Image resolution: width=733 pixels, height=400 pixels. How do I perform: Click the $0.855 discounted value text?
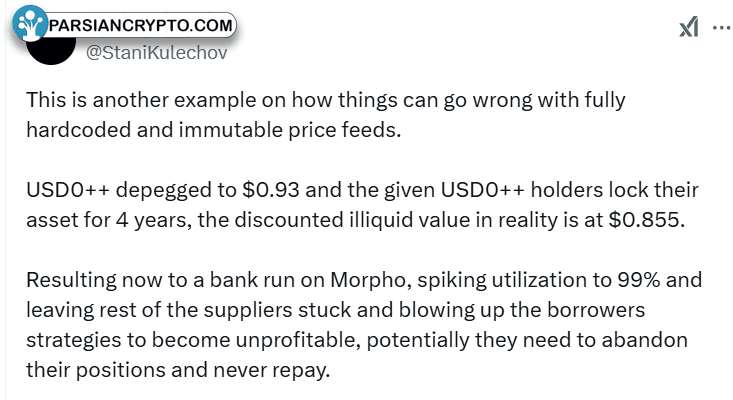(647, 220)
